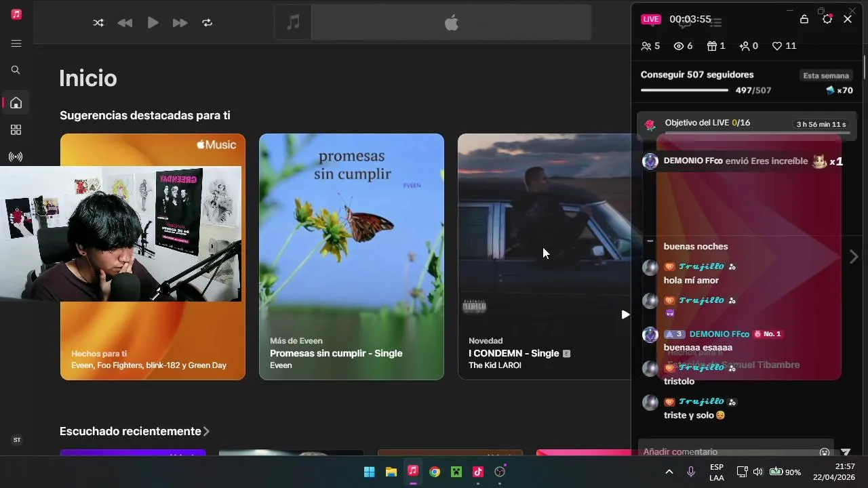868x488 pixels.
Task: Toggle the lock icon in LIVE panel
Action: (x=804, y=19)
